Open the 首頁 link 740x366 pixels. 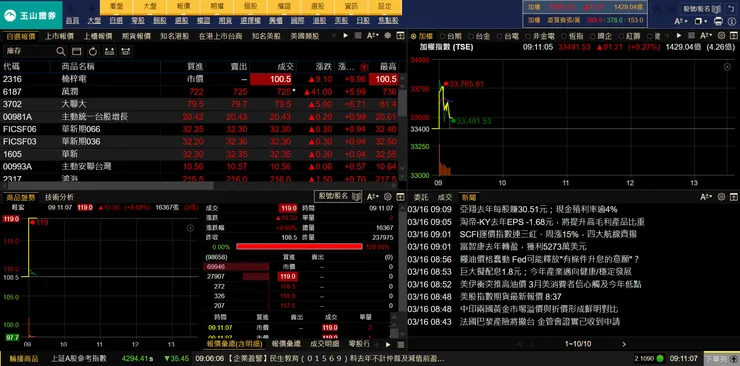(72, 21)
